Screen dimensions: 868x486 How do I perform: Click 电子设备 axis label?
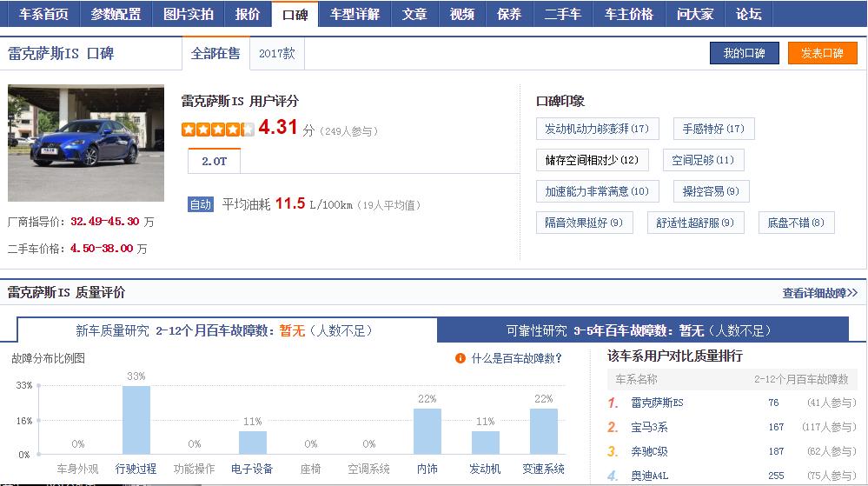point(253,469)
